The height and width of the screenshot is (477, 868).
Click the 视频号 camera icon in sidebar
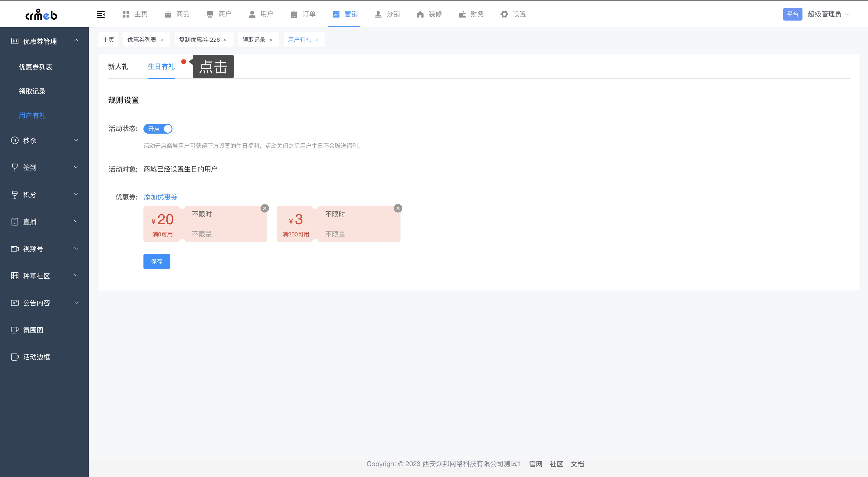click(x=15, y=248)
